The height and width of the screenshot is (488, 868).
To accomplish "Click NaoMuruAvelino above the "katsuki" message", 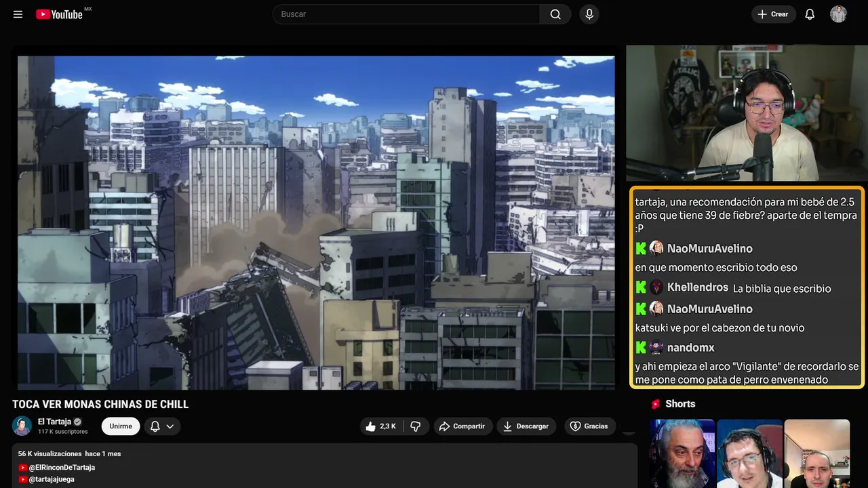I will [709, 309].
